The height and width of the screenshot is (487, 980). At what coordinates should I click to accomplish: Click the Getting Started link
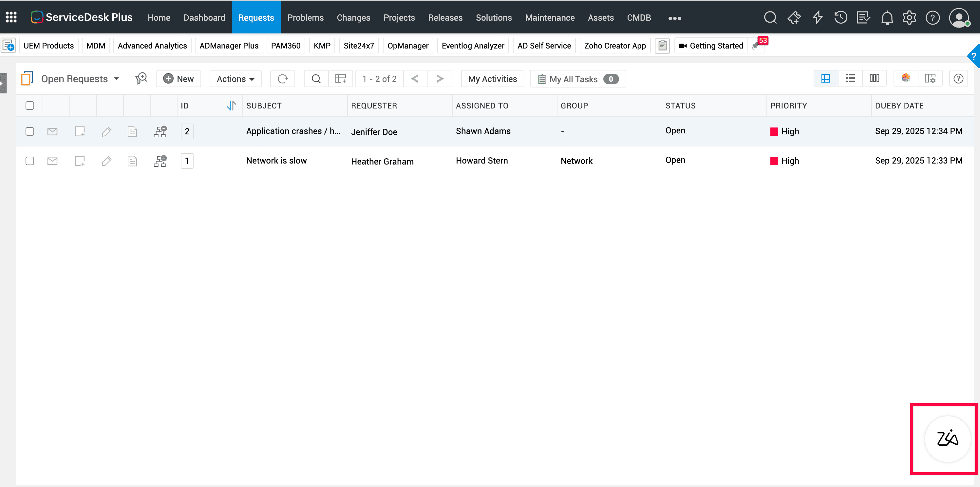(x=711, y=46)
